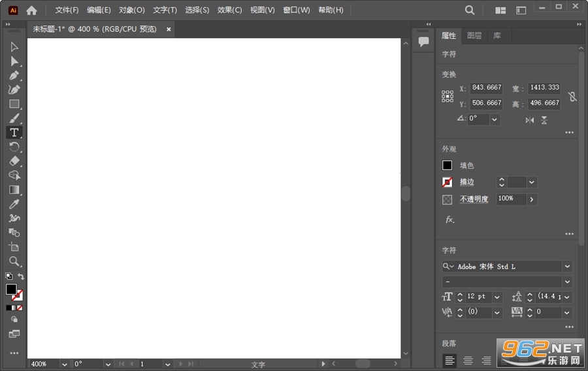The image size is (588, 371).
Task: Expand the opacity slider arrow
Action: coord(531,199)
